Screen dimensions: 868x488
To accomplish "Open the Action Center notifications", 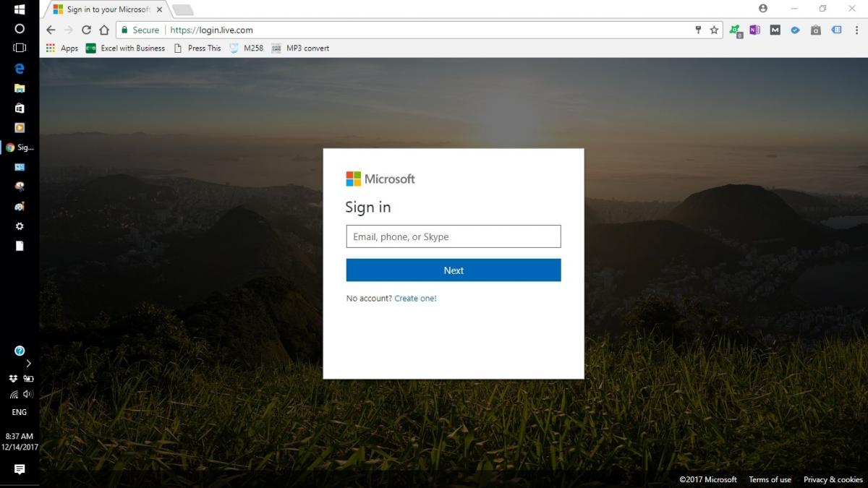I will [x=20, y=469].
